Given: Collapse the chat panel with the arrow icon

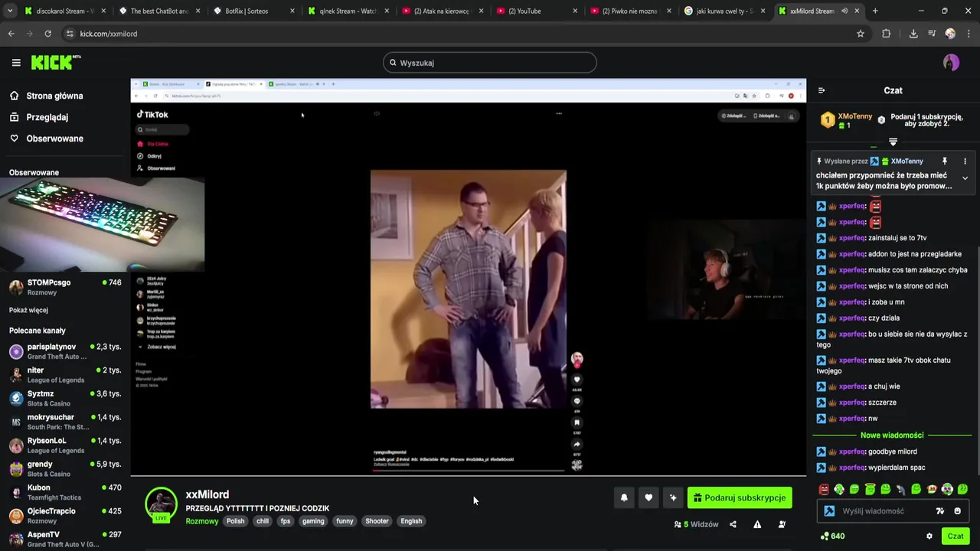Looking at the screenshot, I should click(x=822, y=90).
